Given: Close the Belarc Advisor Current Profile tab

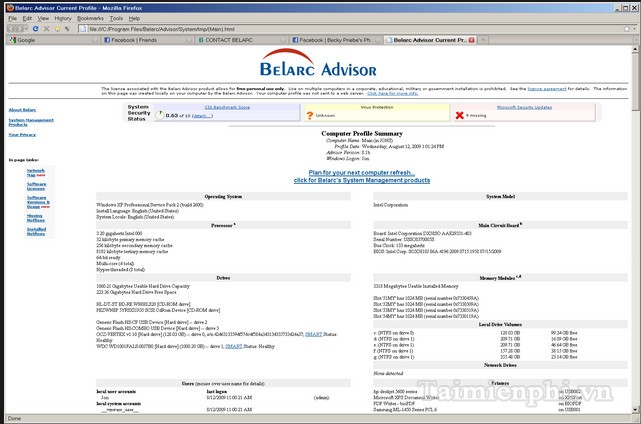Looking at the screenshot, I should [471, 40].
